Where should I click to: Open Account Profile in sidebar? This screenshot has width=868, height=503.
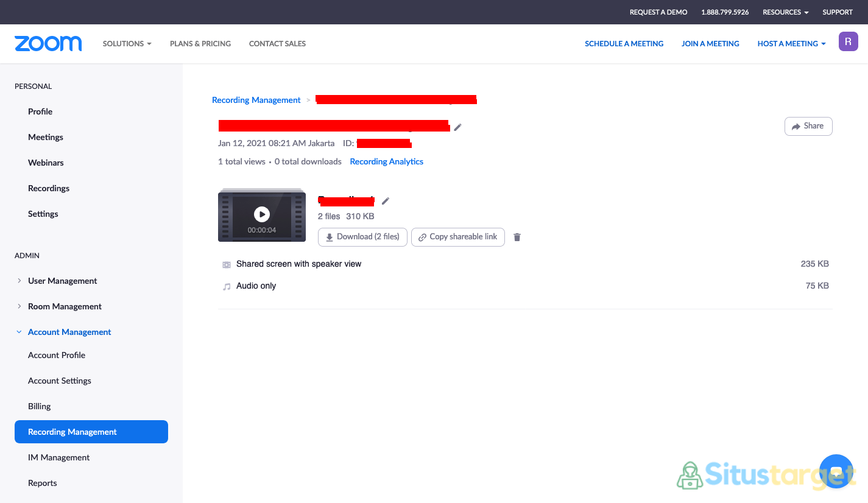point(57,355)
